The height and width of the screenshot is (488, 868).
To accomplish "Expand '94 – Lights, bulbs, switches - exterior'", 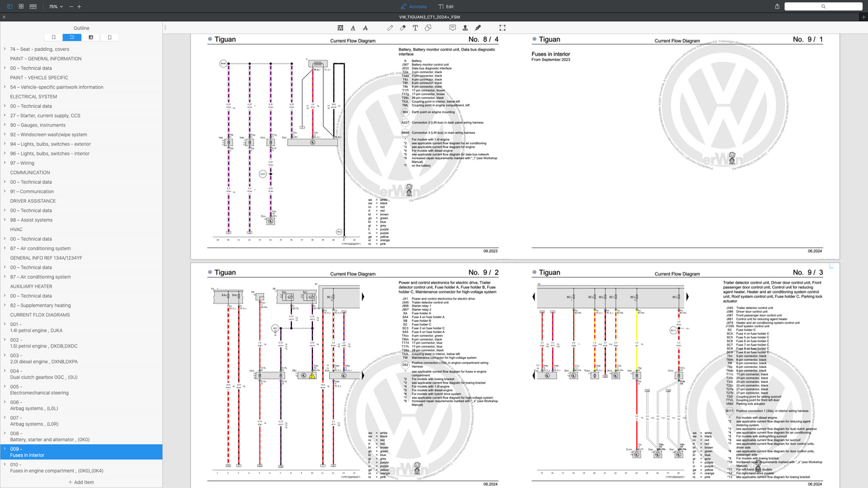I will pos(5,144).
